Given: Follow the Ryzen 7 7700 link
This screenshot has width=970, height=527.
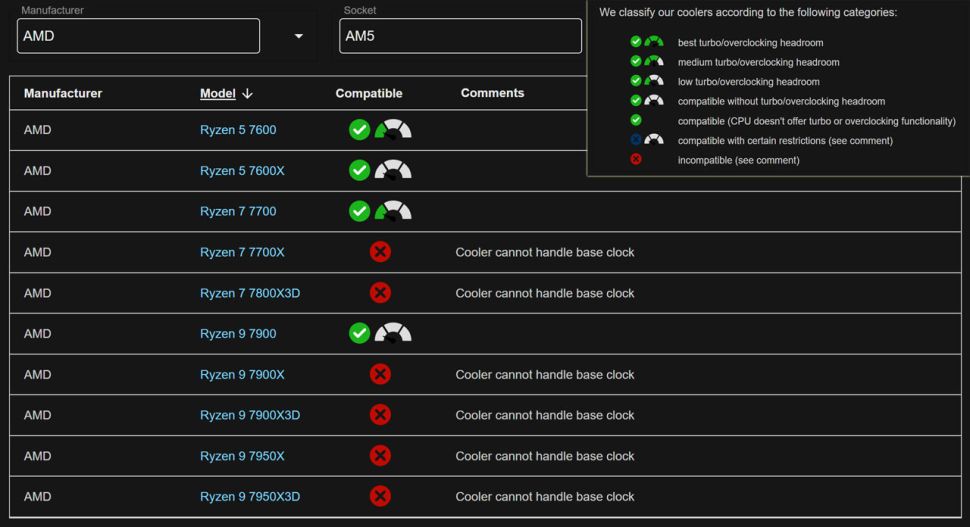Looking at the screenshot, I should [238, 212].
